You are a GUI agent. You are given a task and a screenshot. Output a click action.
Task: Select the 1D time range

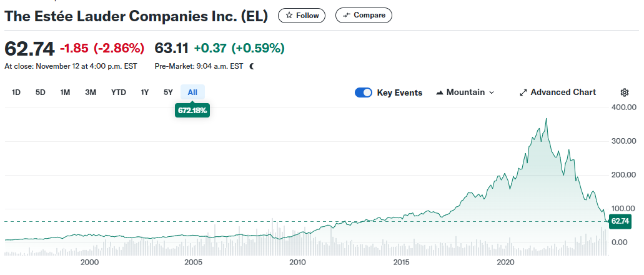(16, 92)
